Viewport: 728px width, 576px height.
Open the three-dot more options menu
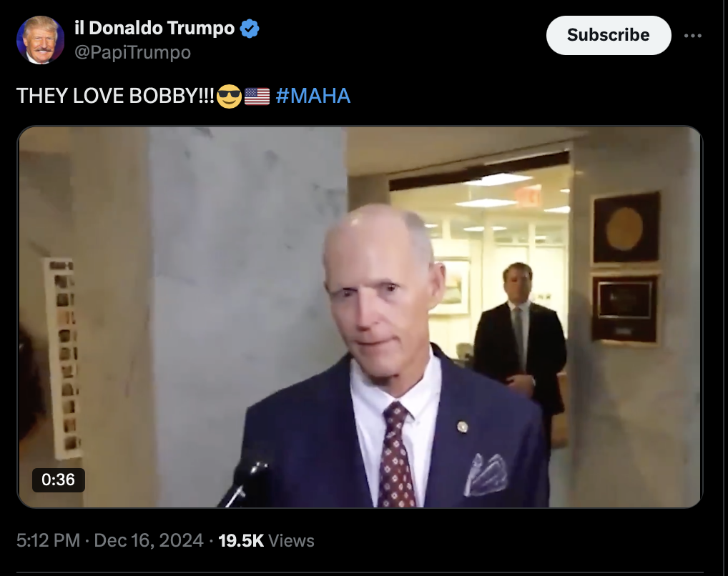pos(693,36)
